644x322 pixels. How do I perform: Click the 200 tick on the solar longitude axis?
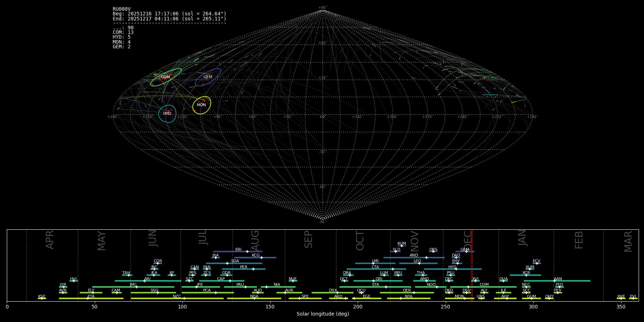click(358, 307)
